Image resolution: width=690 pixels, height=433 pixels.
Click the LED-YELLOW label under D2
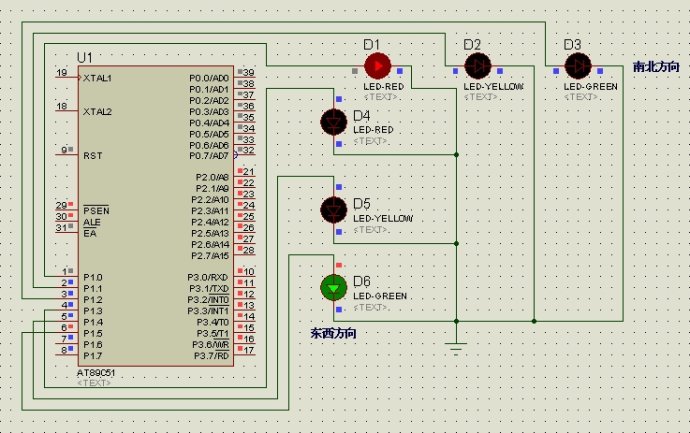[494, 87]
